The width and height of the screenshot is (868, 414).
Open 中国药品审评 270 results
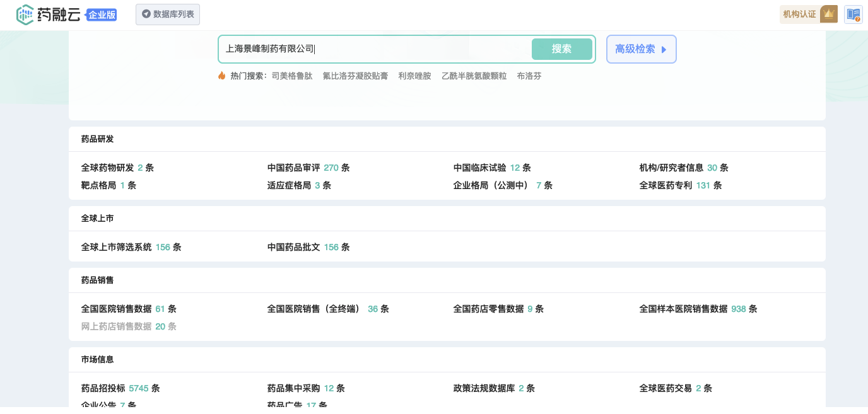point(308,168)
